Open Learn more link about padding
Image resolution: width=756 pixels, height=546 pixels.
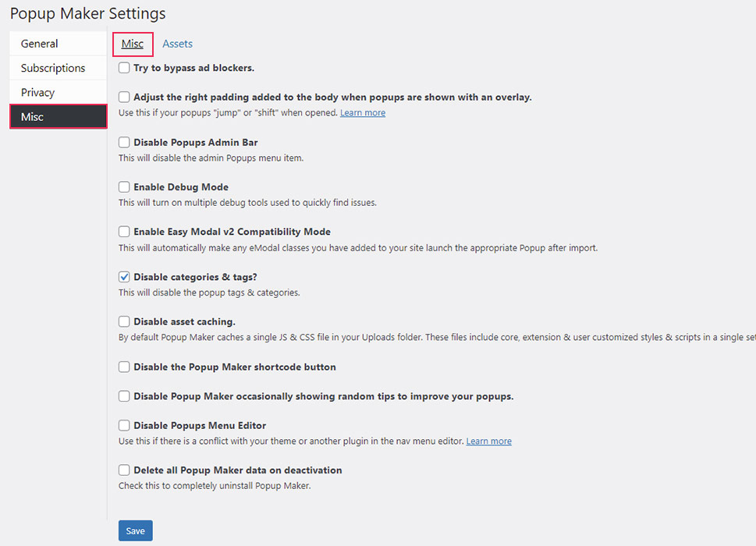click(x=363, y=113)
